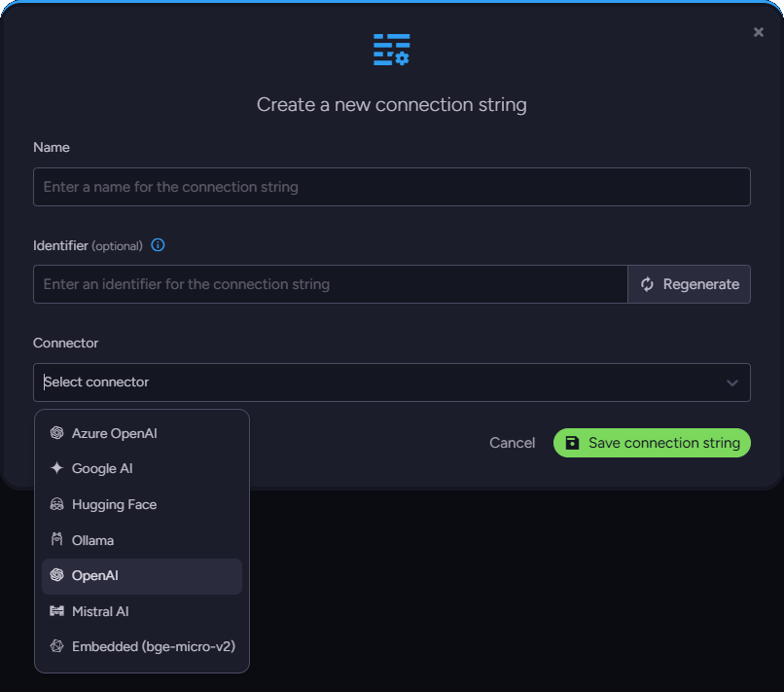
Task: Cancel creating the connection string
Action: tap(512, 443)
